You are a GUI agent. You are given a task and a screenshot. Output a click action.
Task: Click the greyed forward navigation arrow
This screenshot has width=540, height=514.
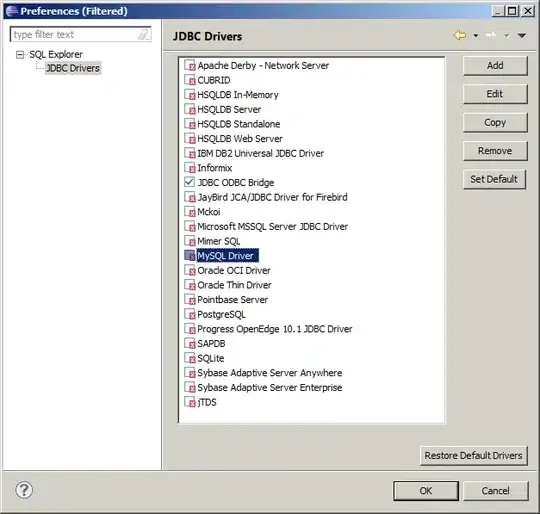tap(491, 35)
